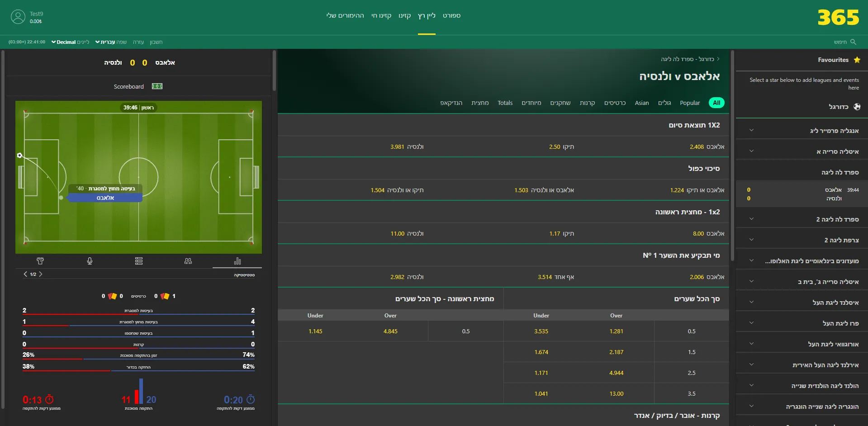
Task: Click the next-page arrow beside 1/2
Action: [x=40, y=274]
